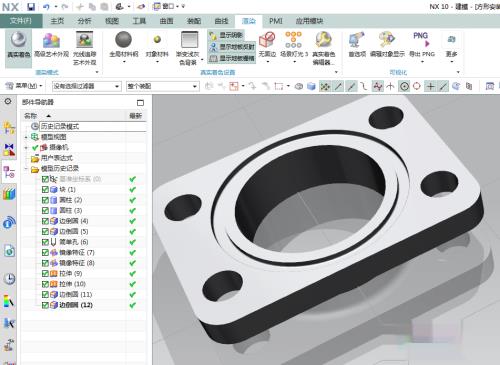
Task: Click the save disk icon in title bar
Action: point(31,7)
